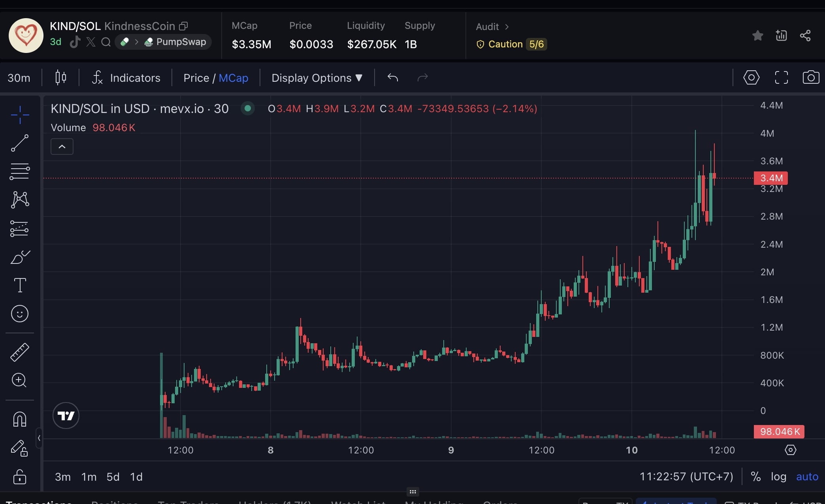Add KIND/SOL to favorites star
The height and width of the screenshot is (504, 825).
[757, 36]
